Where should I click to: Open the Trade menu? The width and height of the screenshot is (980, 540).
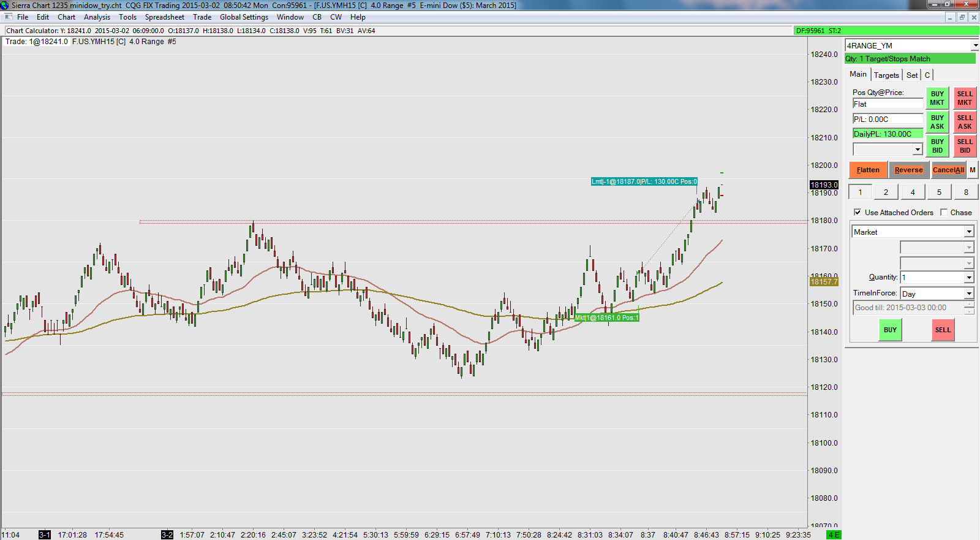(202, 17)
